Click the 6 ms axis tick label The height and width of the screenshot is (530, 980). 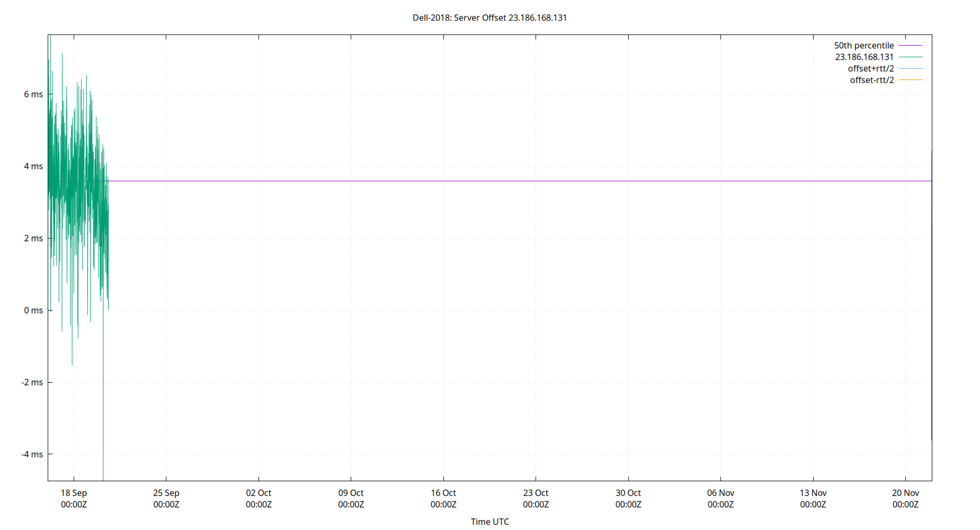[x=33, y=94]
